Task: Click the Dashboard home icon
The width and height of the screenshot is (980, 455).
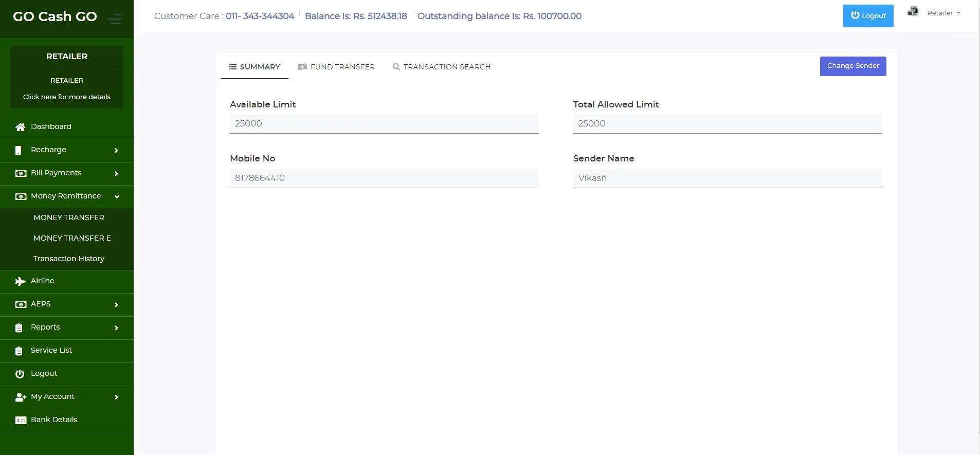Action: pyautogui.click(x=20, y=127)
